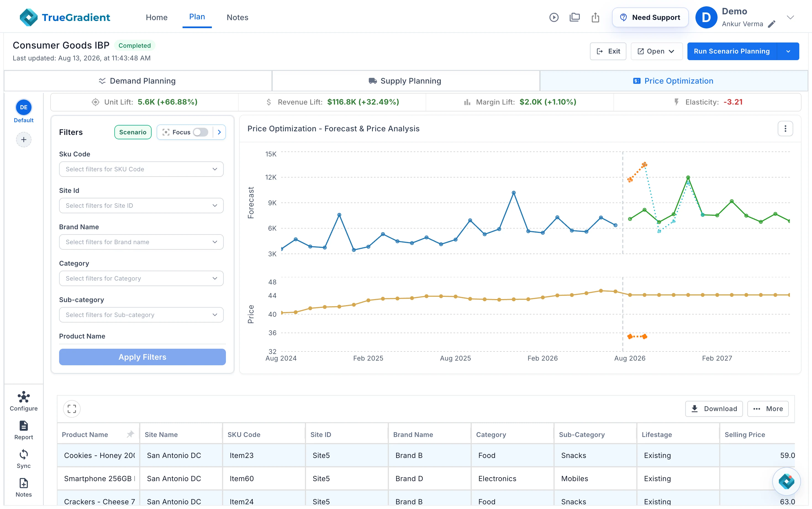Go to the Notes top navigation tab
Screen dimensions: 812x509
237,17
